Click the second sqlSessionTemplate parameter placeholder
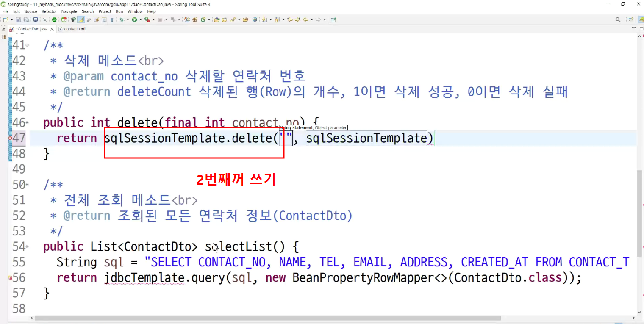Viewport: 644px width, 324px height. 366,138
